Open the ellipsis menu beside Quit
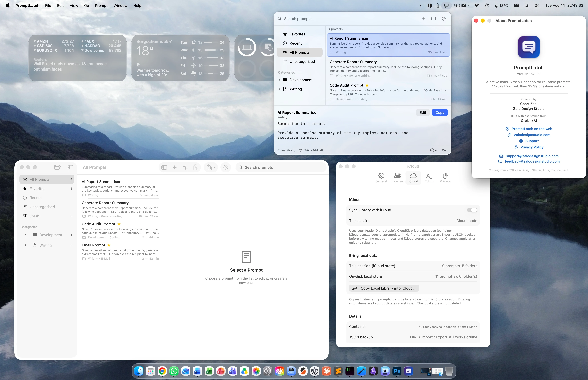The height and width of the screenshot is (380, 588). [434, 150]
